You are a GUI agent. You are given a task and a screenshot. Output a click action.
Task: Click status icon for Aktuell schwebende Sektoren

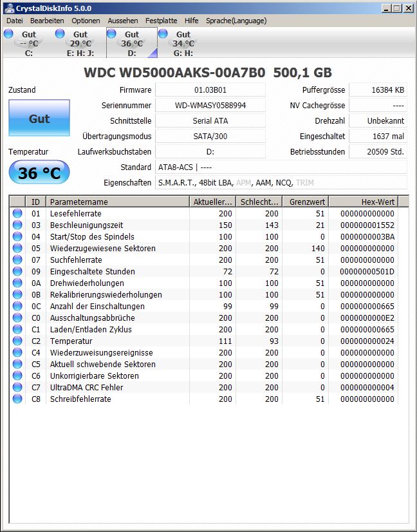point(17,364)
